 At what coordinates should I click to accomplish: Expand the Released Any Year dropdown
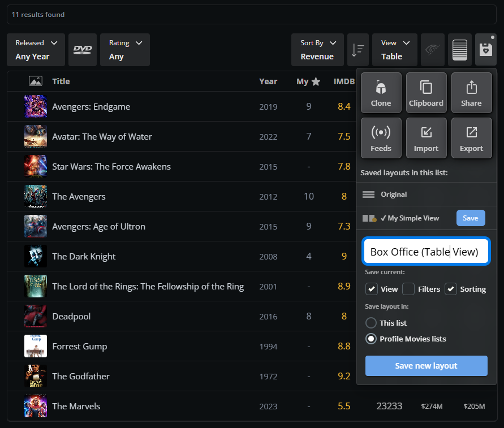click(36, 50)
